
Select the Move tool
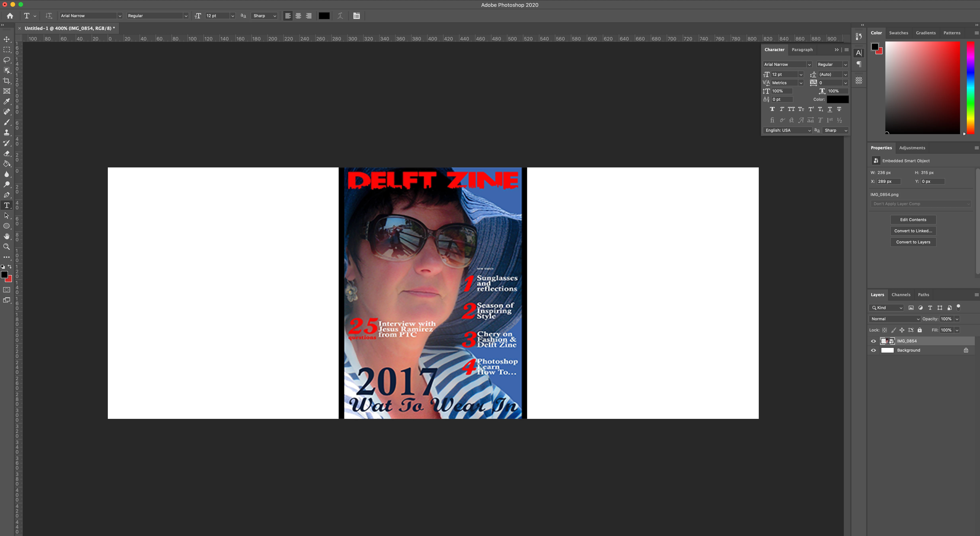pos(7,40)
